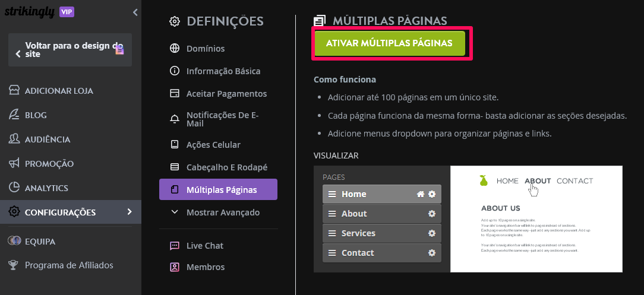Click the pages icon beside Múltiplas Páginas heading
Viewport: 644px width, 295px height.
click(x=320, y=21)
